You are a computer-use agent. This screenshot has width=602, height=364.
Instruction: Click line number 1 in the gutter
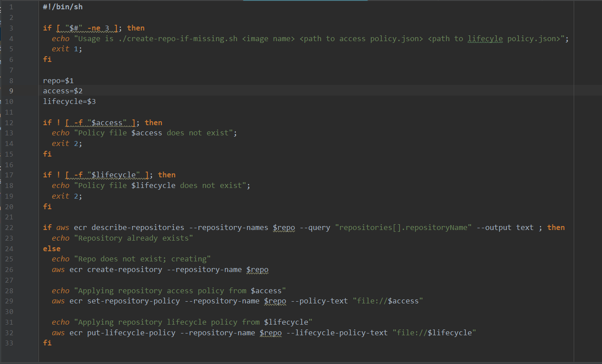tap(11, 7)
